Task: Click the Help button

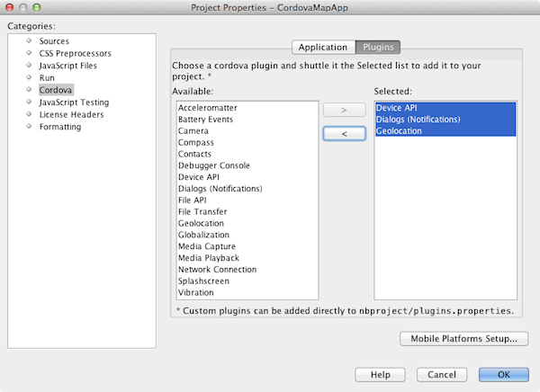Action: click(381, 374)
